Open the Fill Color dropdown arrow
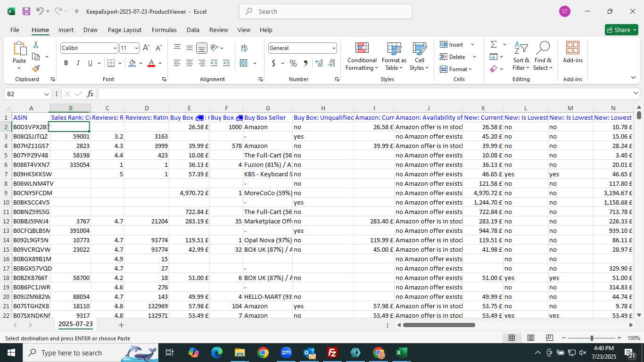This screenshot has height=362, width=644. [x=140, y=63]
